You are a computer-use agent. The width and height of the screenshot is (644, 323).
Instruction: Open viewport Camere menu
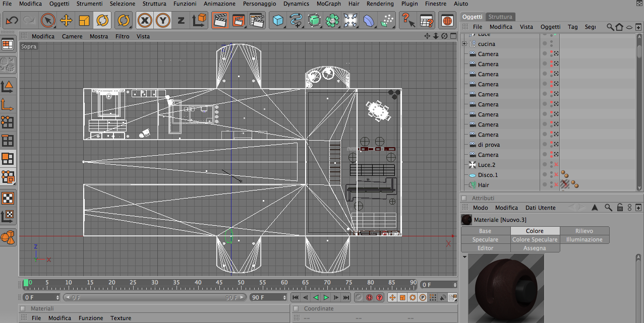72,36
